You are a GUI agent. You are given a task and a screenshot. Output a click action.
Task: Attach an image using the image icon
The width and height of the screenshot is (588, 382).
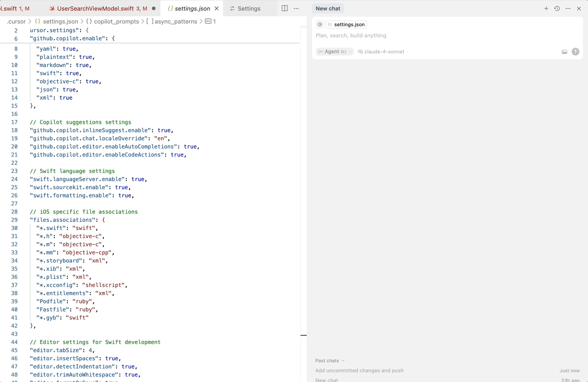pos(564,52)
